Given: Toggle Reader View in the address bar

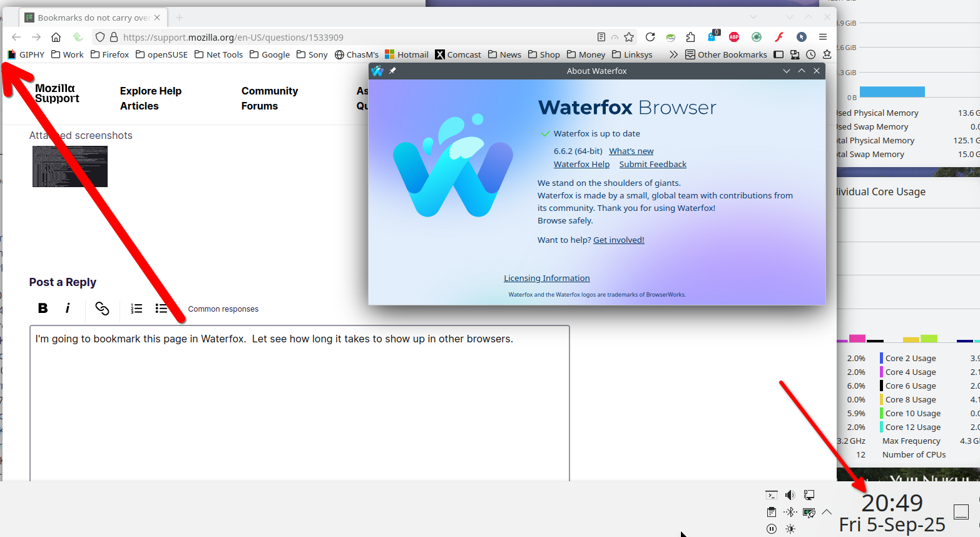Looking at the screenshot, I should click(601, 37).
